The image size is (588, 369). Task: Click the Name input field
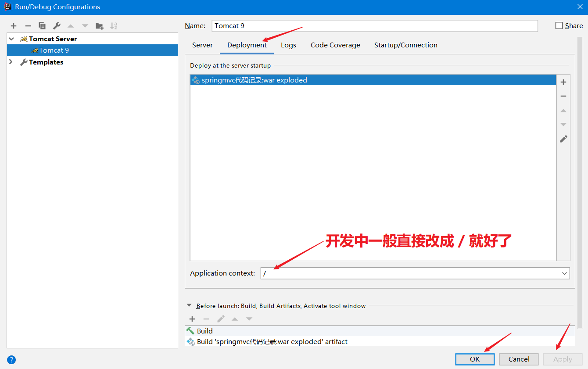click(375, 26)
